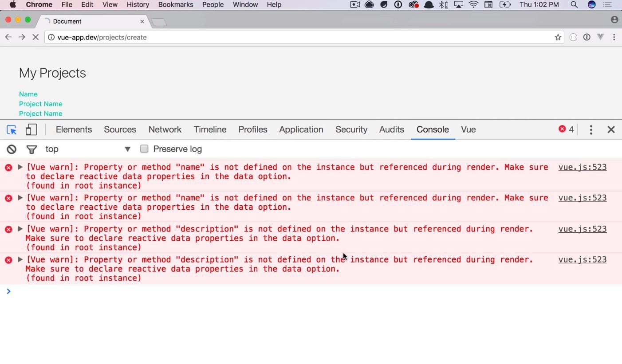The width and height of the screenshot is (622, 364).
Task: Open the Vue devtools extension icon
Action: 600,37
